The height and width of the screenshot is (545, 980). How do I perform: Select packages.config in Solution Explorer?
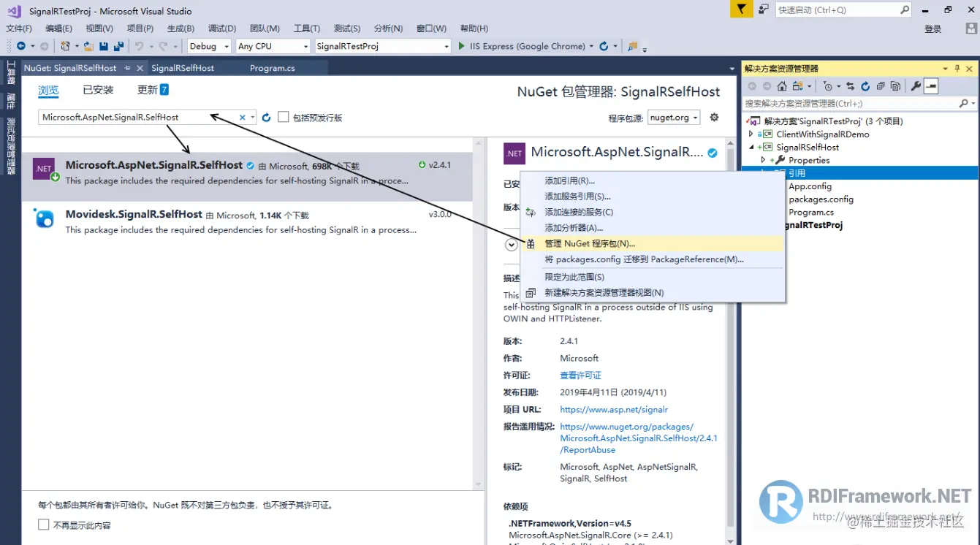pyautogui.click(x=821, y=199)
